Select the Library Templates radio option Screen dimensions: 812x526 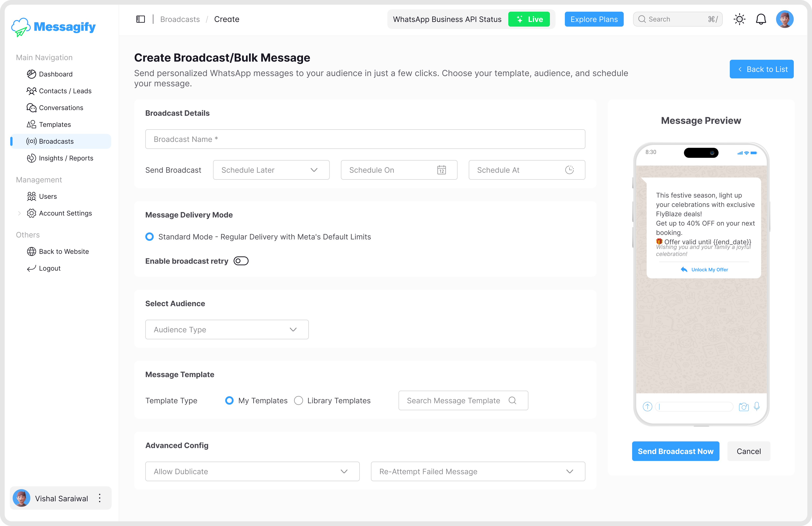299,400
